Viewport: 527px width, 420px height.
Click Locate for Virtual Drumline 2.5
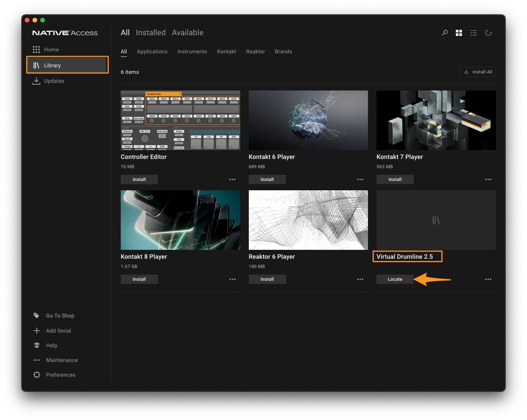(x=395, y=279)
